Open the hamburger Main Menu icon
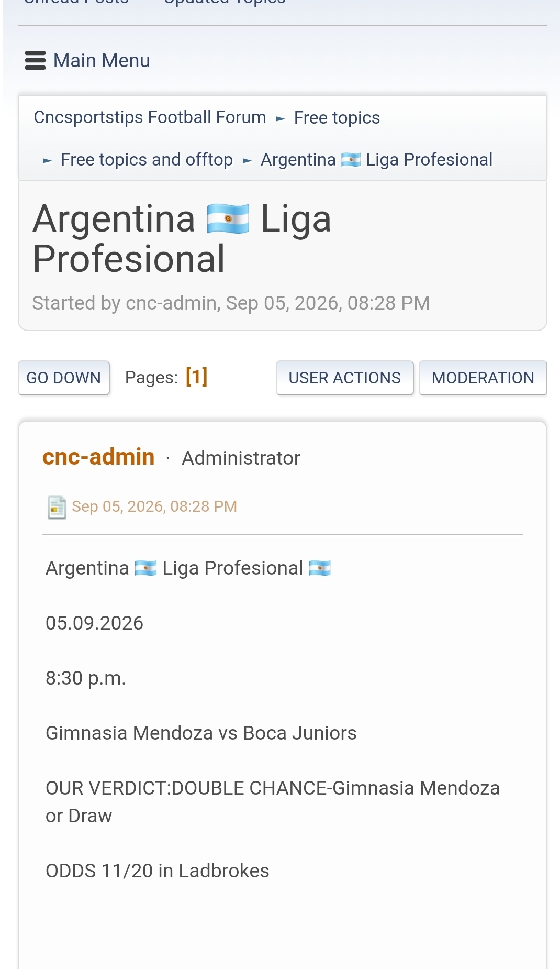This screenshot has width=560, height=969. click(x=35, y=60)
